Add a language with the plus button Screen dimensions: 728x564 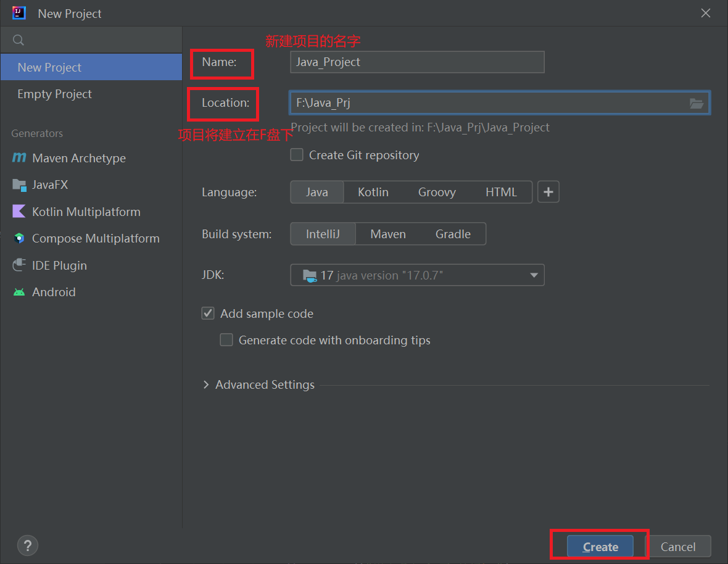click(x=548, y=192)
